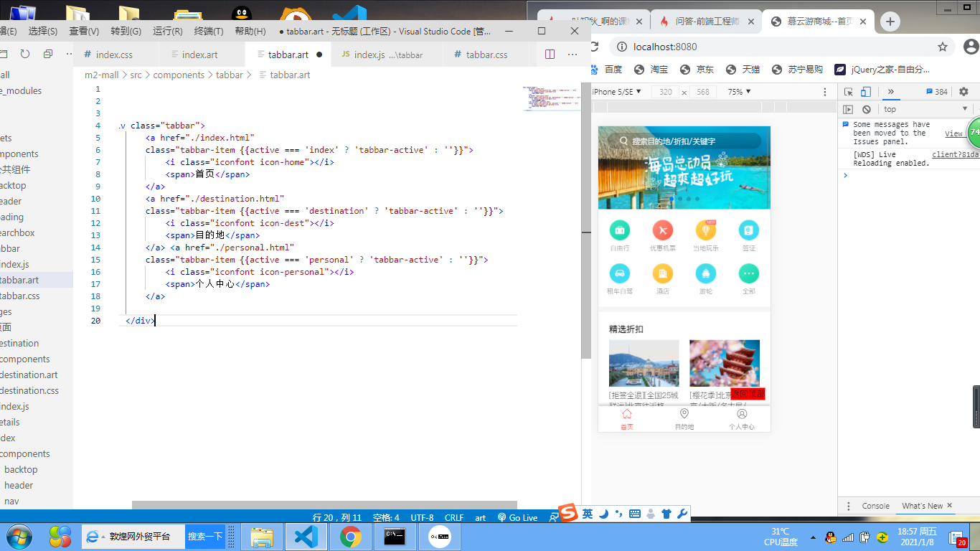Viewport: 980px width, 551px height.
Task: Open the 终端(T) menu in VS Code
Action: (x=209, y=31)
